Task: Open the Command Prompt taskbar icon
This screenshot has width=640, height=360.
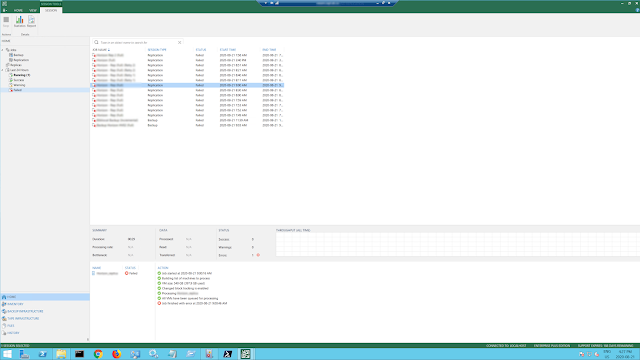Action: coord(79,354)
